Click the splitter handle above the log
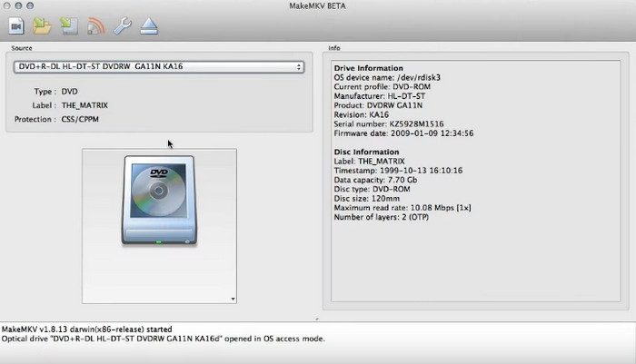The image size is (636, 364). click(317, 320)
